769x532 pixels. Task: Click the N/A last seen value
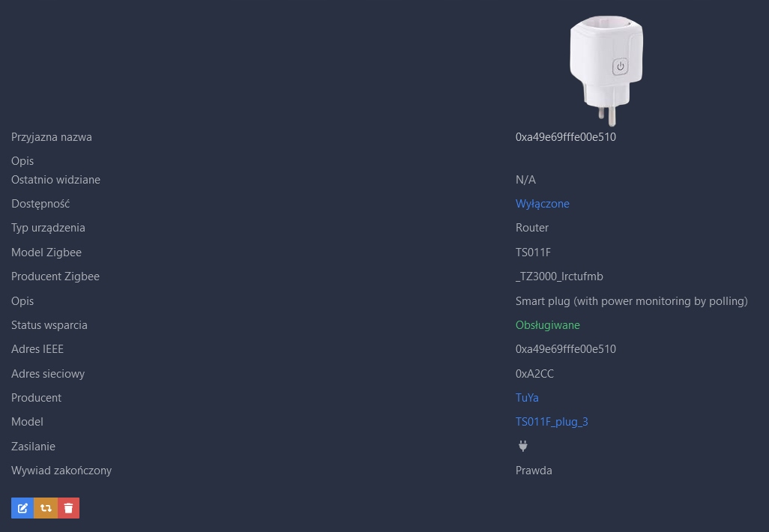tap(525, 180)
